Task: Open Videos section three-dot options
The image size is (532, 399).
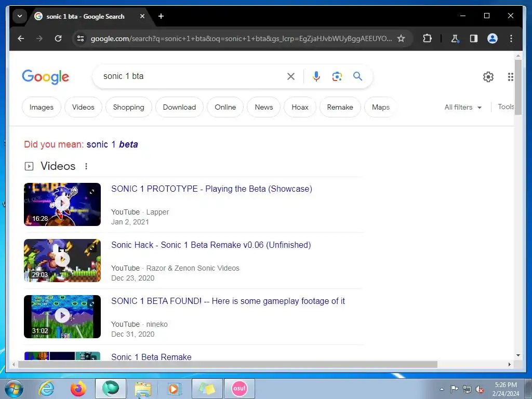Action: click(86, 166)
